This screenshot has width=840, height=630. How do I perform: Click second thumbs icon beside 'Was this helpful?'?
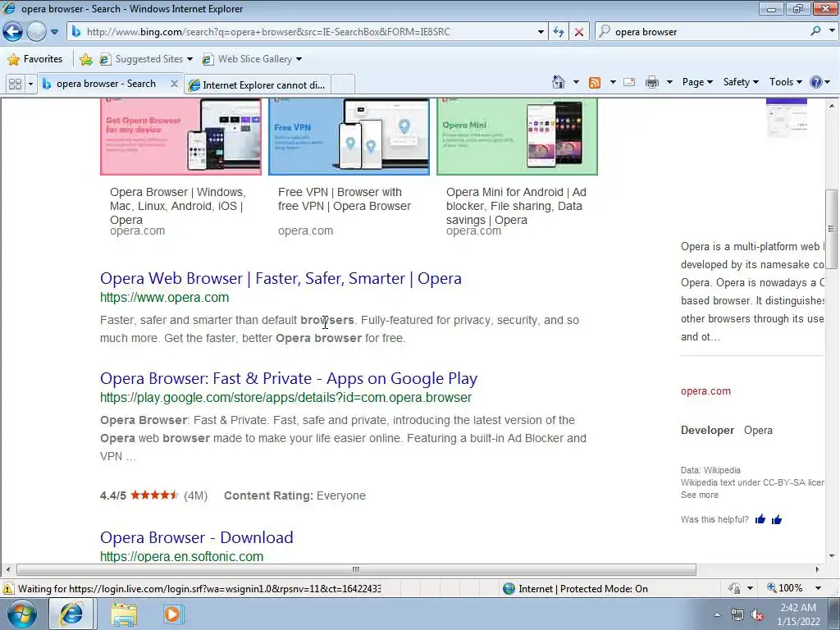pyautogui.click(x=777, y=519)
